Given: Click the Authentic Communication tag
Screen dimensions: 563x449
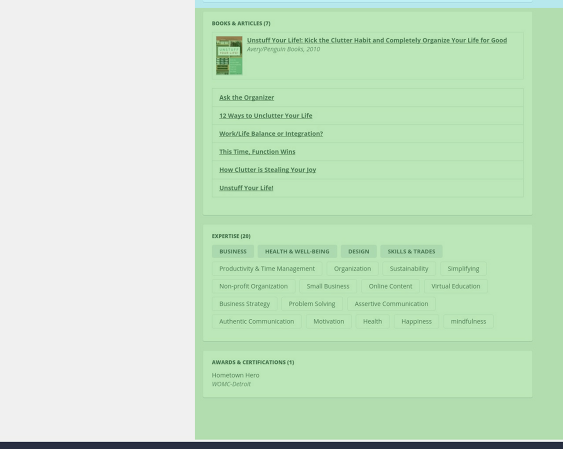Looking at the screenshot, I should click(x=257, y=321).
